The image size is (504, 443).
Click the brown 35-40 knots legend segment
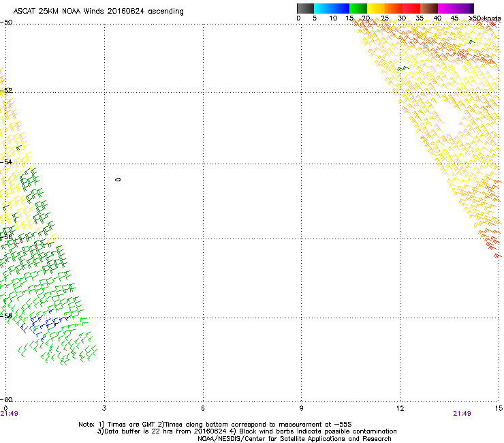429,8
